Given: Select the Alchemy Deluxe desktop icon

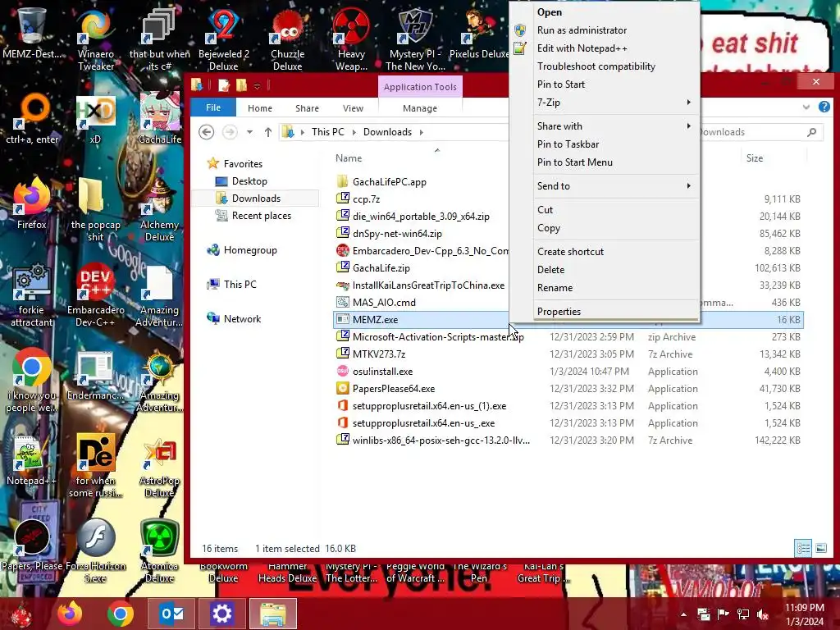Looking at the screenshot, I should coord(160,210).
